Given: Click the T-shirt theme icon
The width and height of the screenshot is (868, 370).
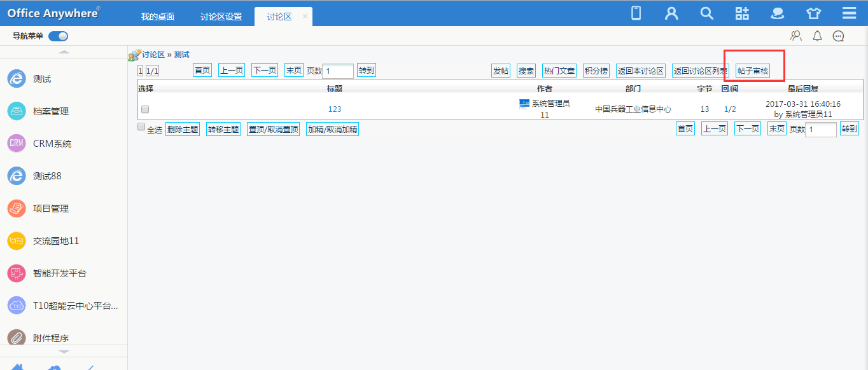Looking at the screenshot, I should coord(813,13).
